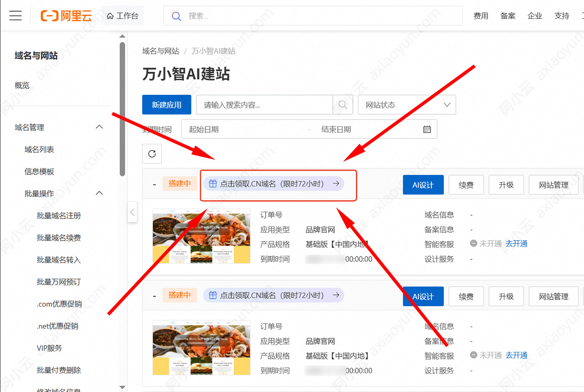This screenshot has height=392, width=584.
Task: Open the 企业 menu
Action: pyautogui.click(x=535, y=16)
